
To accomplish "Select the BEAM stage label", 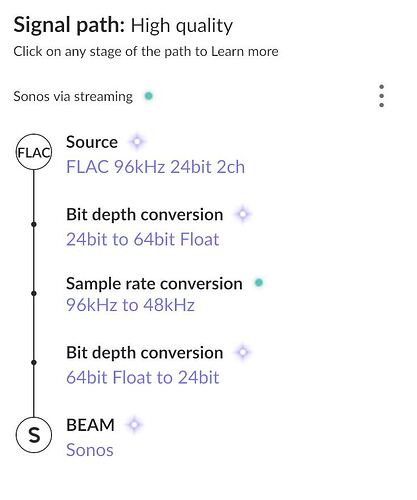I will pos(90,425).
